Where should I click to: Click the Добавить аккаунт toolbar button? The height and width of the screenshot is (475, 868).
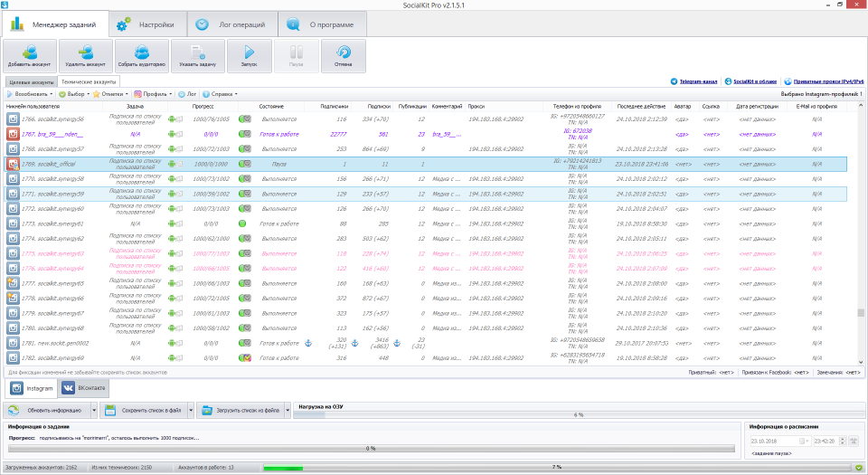tap(30, 56)
